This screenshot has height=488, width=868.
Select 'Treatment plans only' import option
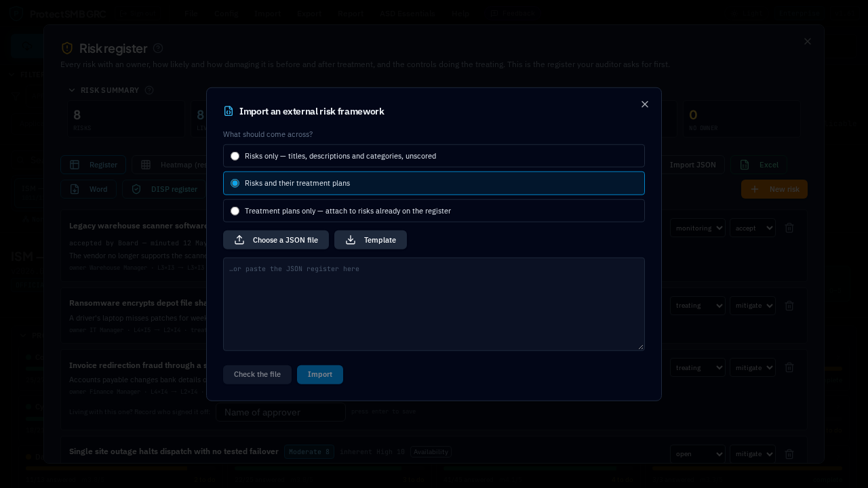coord(434,211)
